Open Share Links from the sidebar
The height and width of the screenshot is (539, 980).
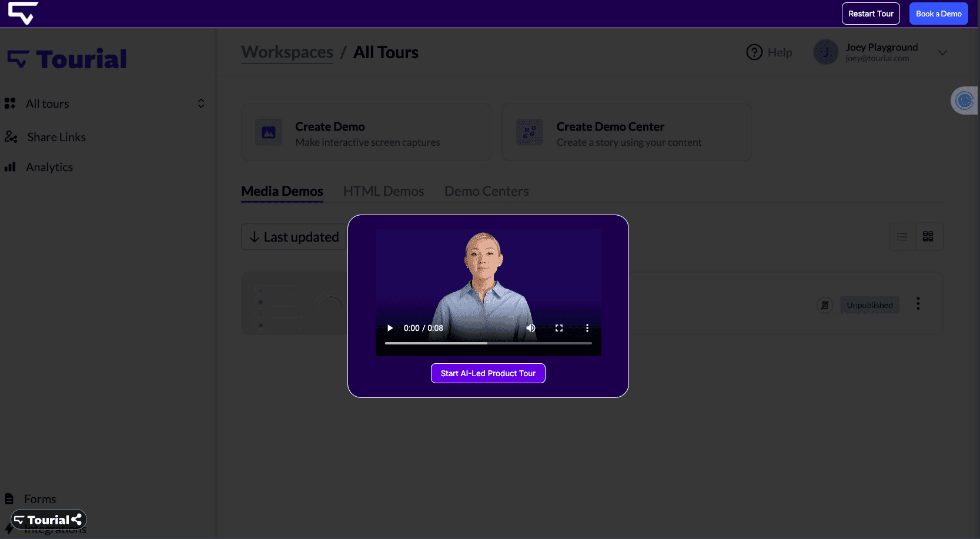pos(56,136)
